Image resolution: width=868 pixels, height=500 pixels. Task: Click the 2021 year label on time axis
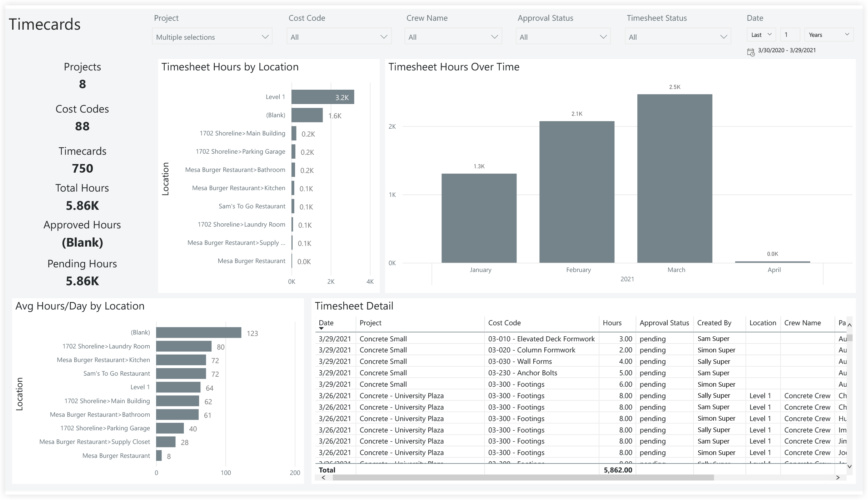tap(627, 279)
